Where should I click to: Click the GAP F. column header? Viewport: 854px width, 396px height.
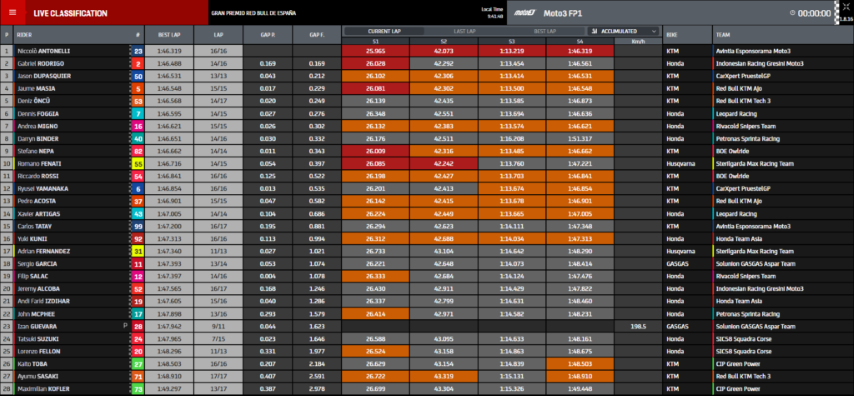317,35
